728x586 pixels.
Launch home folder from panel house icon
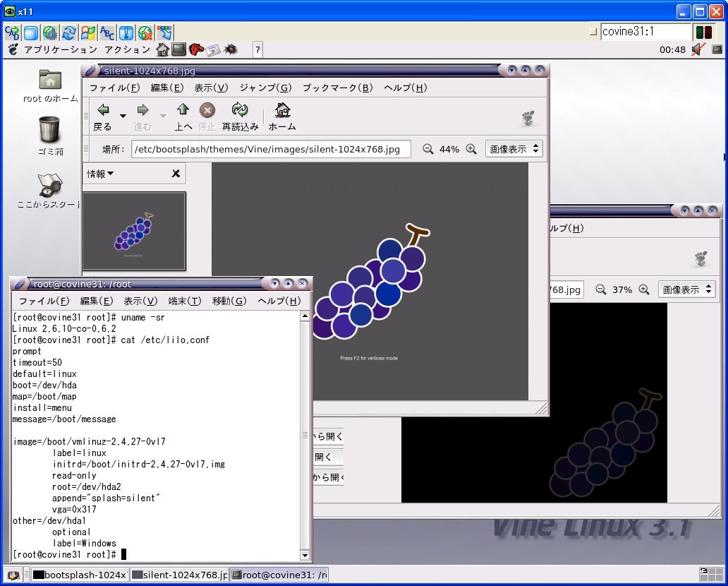point(162,49)
